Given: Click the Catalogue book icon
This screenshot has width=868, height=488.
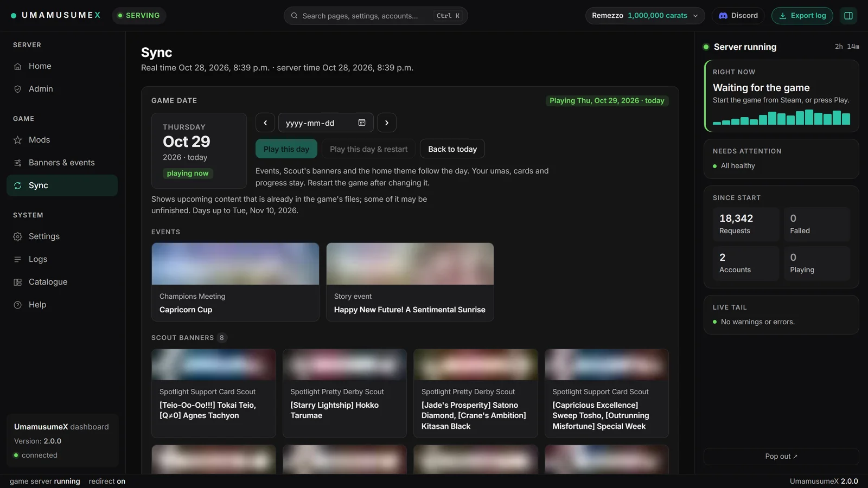Looking at the screenshot, I should [x=17, y=282].
